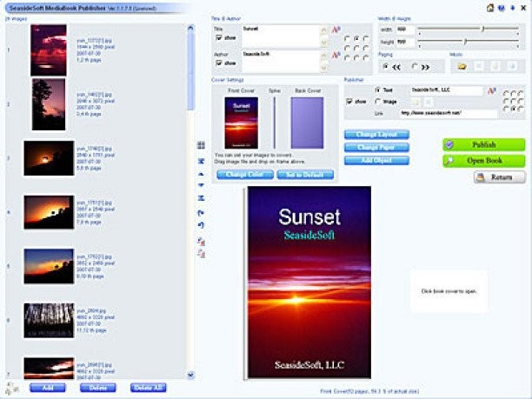
Task: Click the open folder icon in the Music section
Action: point(462,66)
